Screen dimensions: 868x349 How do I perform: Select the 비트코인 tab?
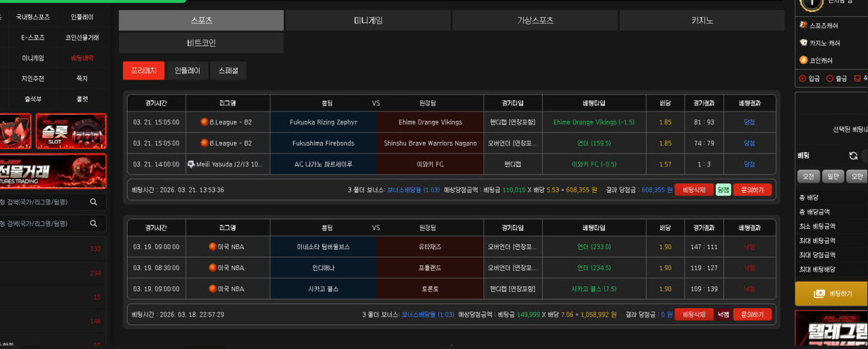pyautogui.click(x=201, y=43)
